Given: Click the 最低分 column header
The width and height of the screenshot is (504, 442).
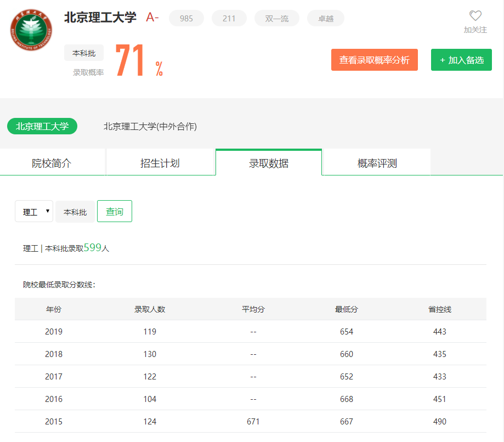Looking at the screenshot, I should [347, 309].
